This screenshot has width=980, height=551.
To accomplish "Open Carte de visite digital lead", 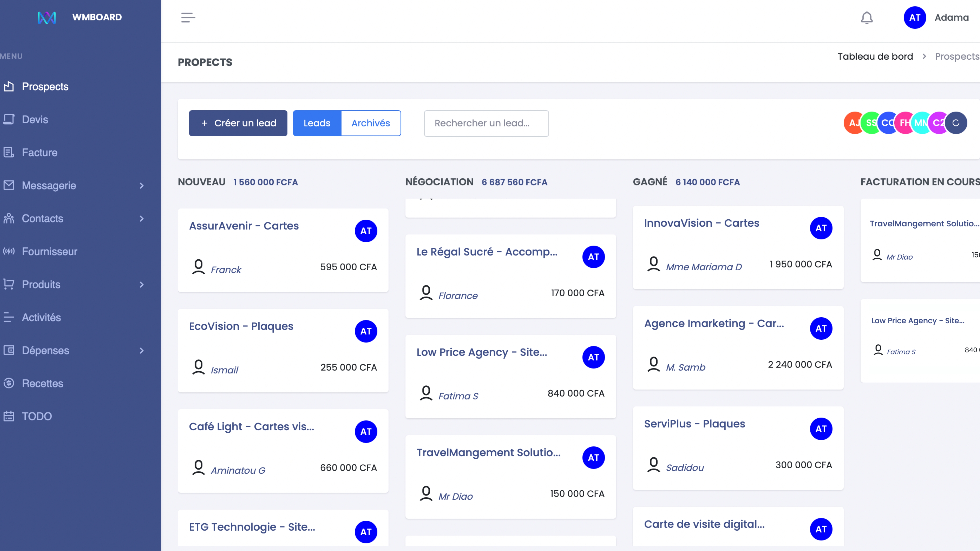I will pyautogui.click(x=704, y=524).
